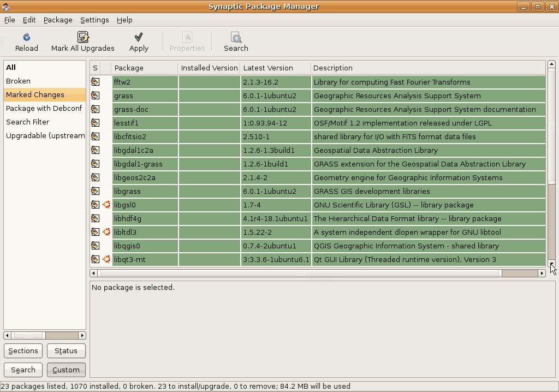Select Package with Debconf filter
Viewport: 559px width, 392px height.
[x=45, y=108]
